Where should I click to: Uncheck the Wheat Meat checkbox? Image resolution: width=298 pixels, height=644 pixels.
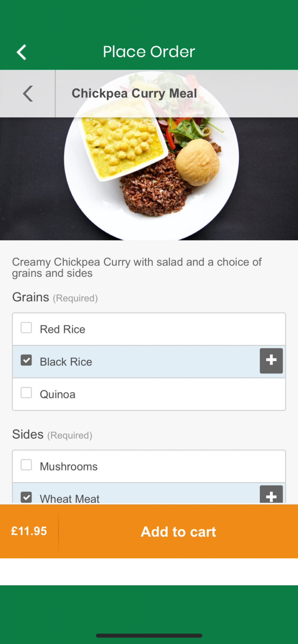26,497
